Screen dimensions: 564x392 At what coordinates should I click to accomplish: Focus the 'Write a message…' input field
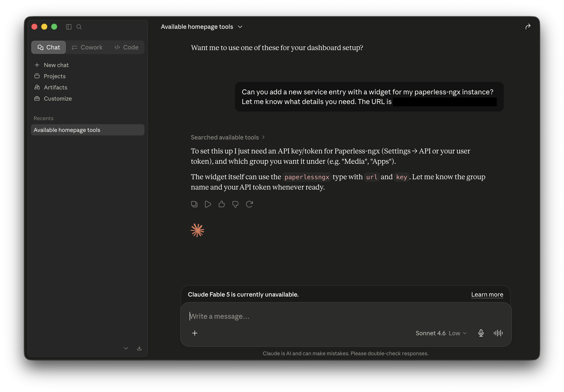click(346, 316)
